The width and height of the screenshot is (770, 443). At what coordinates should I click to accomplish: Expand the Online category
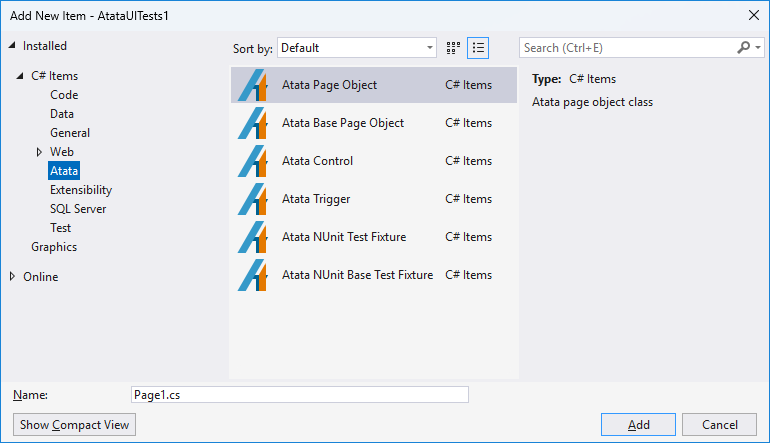12,277
